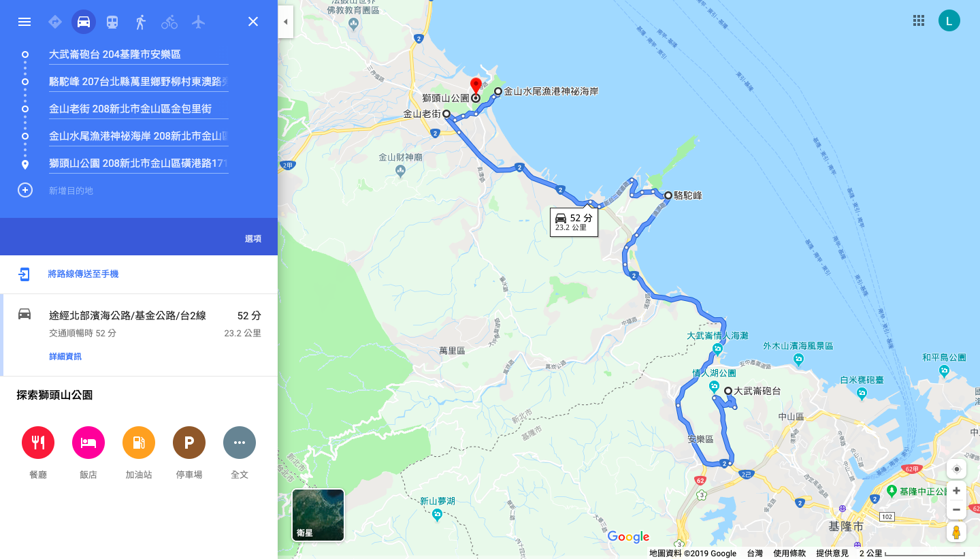This screenshot has height=559, width=980.
Task: Click the add destination (新增目的地) field
Action: 138,191
